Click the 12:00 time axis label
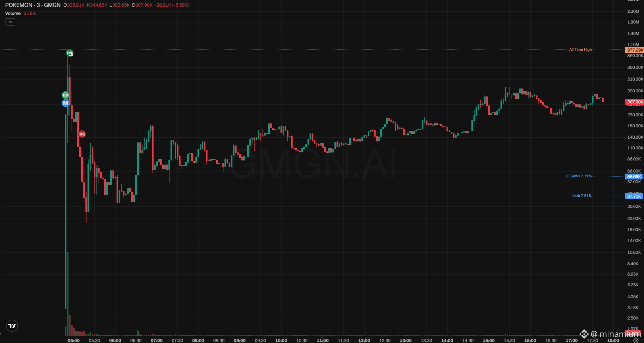This screenshot has height=343, width=644. tap(364, 341)
